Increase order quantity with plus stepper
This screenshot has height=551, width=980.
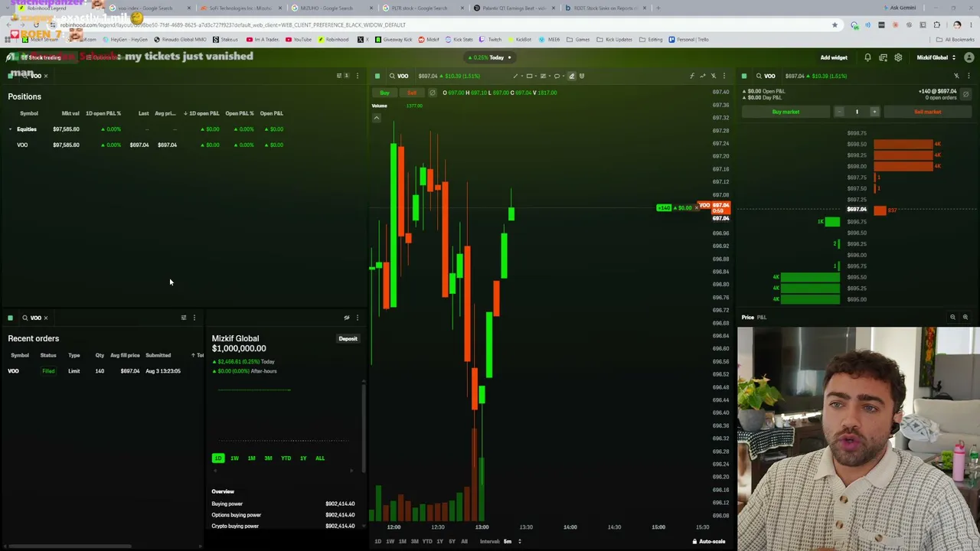pyautogui.click(x=874, y=112)
